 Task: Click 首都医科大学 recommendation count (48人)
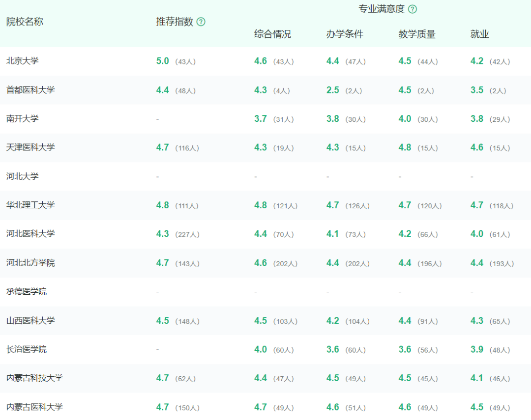tap(185, 91)
